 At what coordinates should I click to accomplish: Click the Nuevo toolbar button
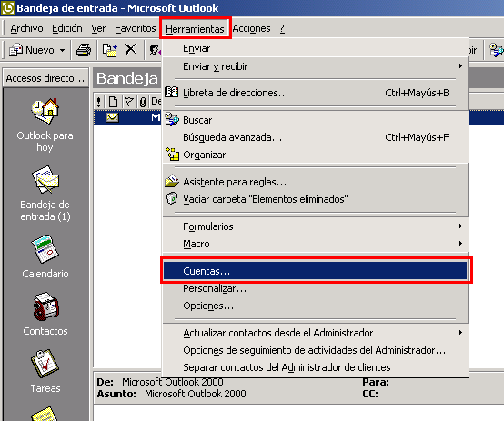pos(32,50)
